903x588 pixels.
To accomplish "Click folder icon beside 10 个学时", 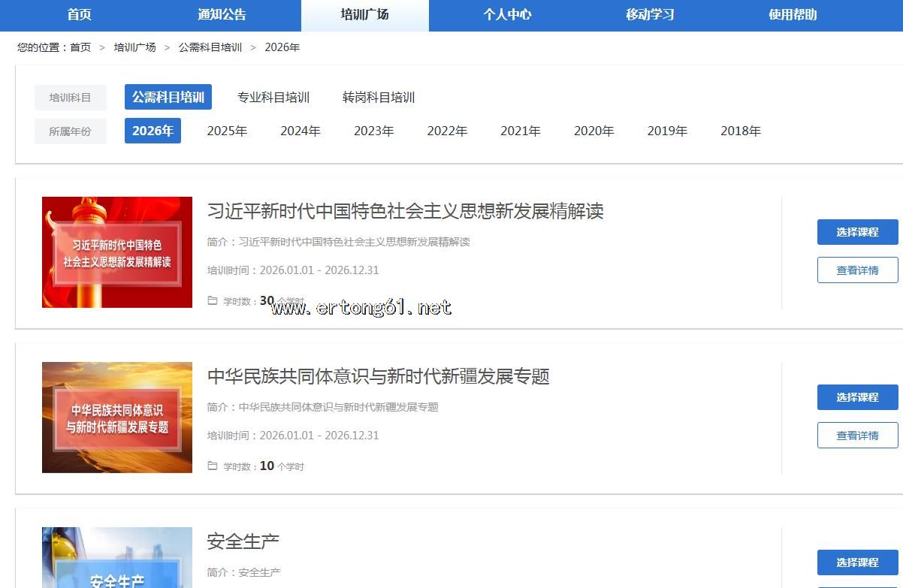I will point(213,466).
